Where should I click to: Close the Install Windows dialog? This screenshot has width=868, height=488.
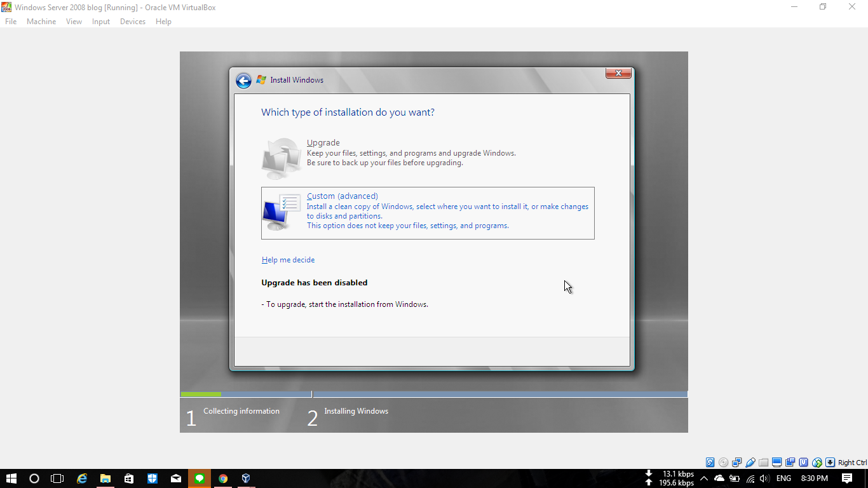(618, 73)
